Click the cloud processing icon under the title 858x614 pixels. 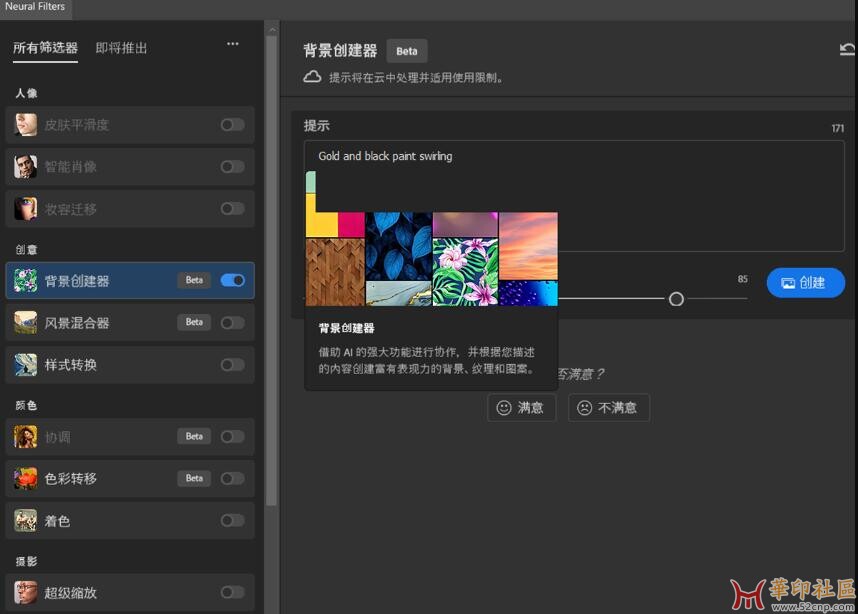point(312,77)
